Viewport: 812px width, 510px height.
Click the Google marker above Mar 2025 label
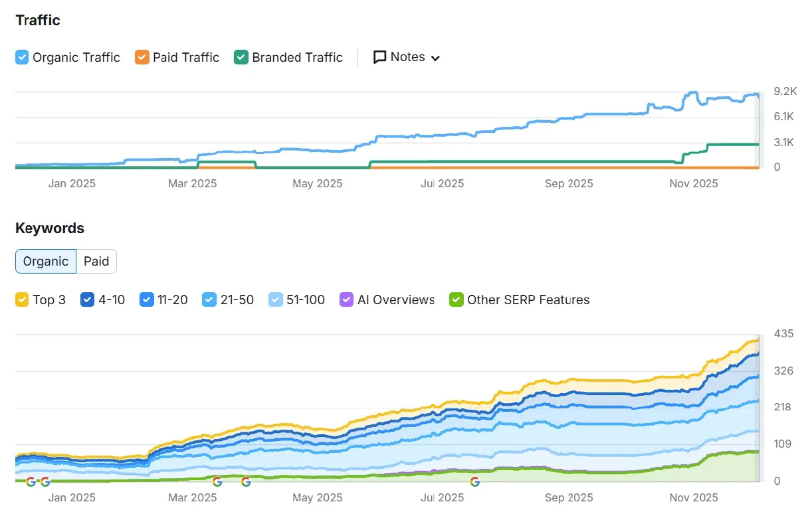point(217,481)
